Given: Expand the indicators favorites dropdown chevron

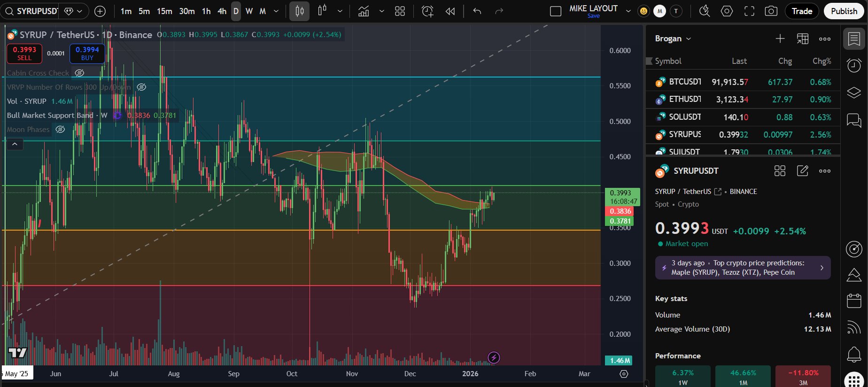Looking at the screenshot, I should (x=382, y=11).
